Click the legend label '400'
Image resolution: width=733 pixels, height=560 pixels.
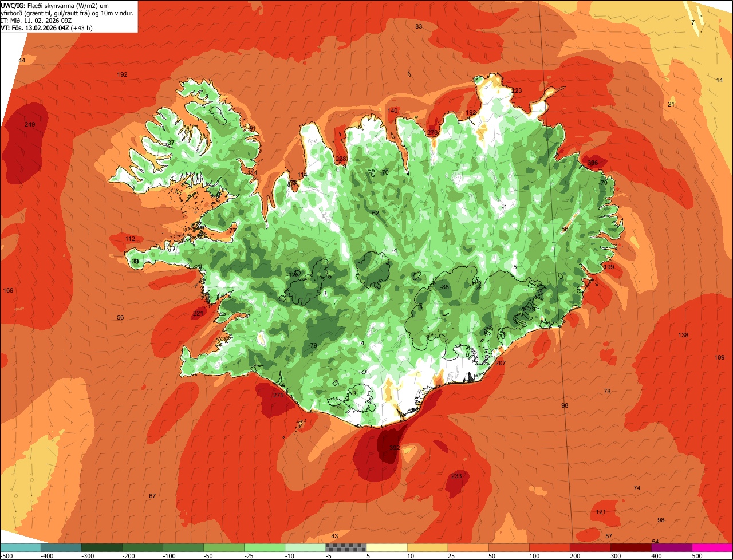(656, 556)
